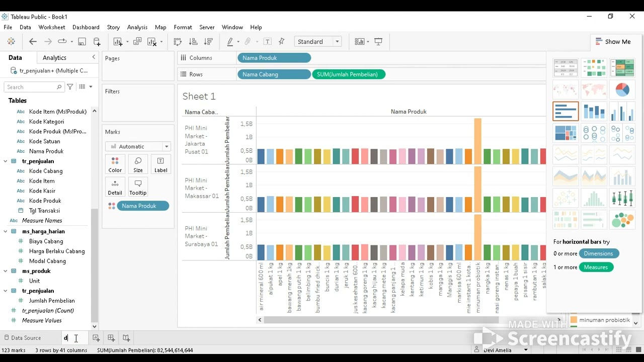
Task: Click the New Worksheet toolbar icon
Action: tap(118, 42)
